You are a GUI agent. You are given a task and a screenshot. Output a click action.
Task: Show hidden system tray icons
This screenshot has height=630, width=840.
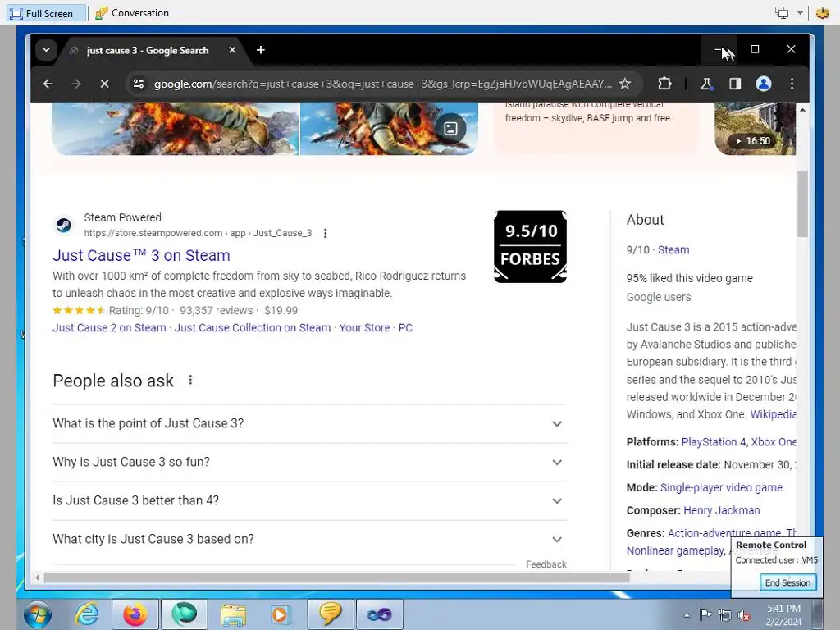pos(687,615)
